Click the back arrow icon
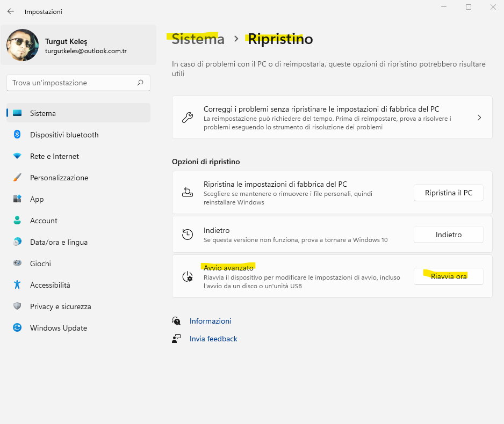Viewport: 504px width, 424px height. tap(11, 11)
